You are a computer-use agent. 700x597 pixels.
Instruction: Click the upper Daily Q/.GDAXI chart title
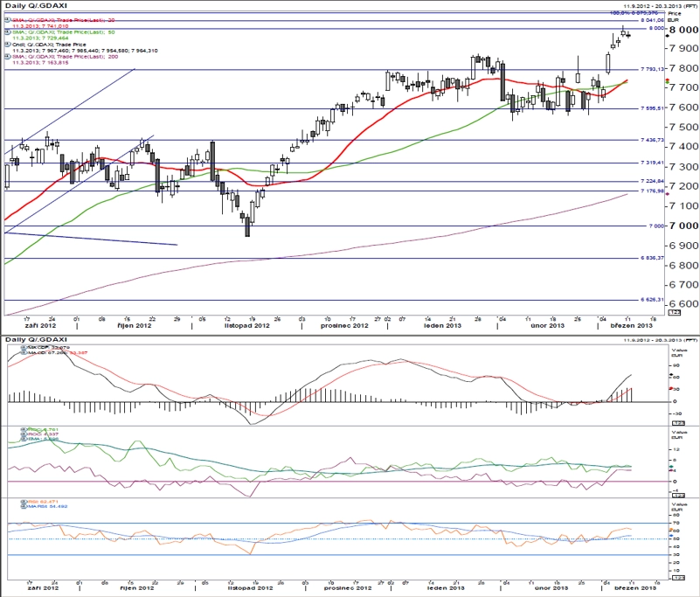(x=31, y=6)
